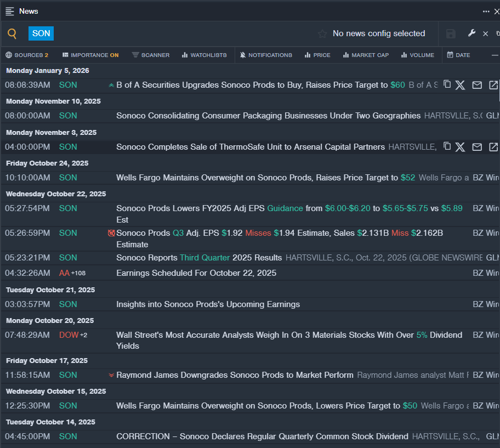Toggle the Notifications bell filter

[x=266, y=55]
